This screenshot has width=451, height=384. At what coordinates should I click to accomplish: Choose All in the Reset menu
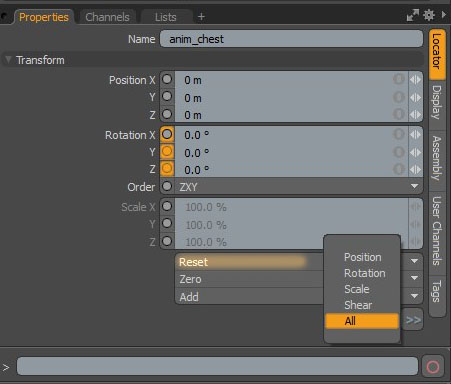[362, 321]
